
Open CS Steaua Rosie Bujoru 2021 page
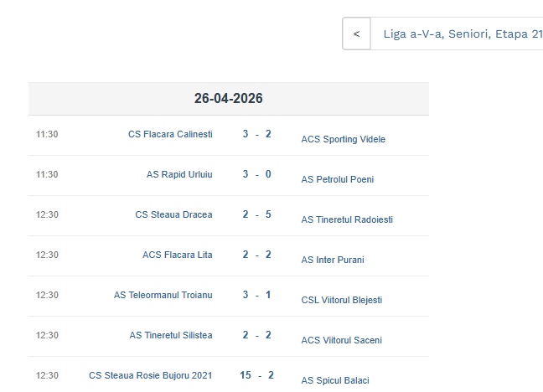(x=150, y=375)
